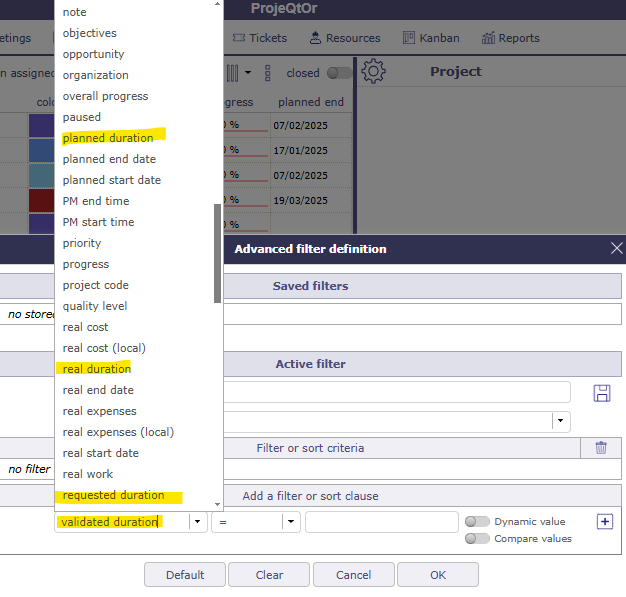
Task: Open the vertical dots extra menu
Action: click(267, 73)
